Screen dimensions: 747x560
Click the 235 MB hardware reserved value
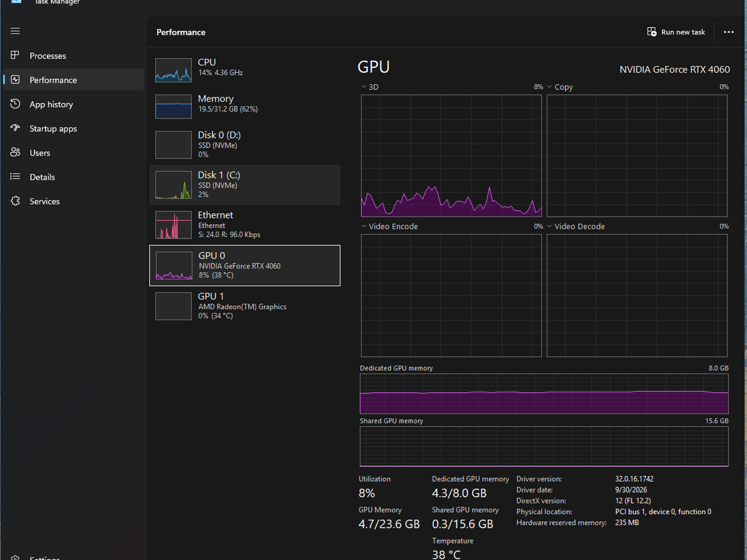coord(627,522)
